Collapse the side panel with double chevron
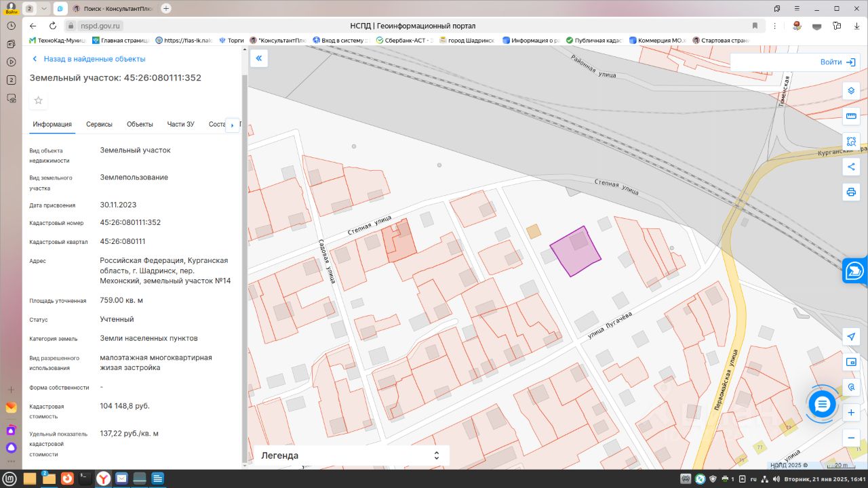Image resolution: width=868 pixels, height=488 pixels. [x=258, y=59]
